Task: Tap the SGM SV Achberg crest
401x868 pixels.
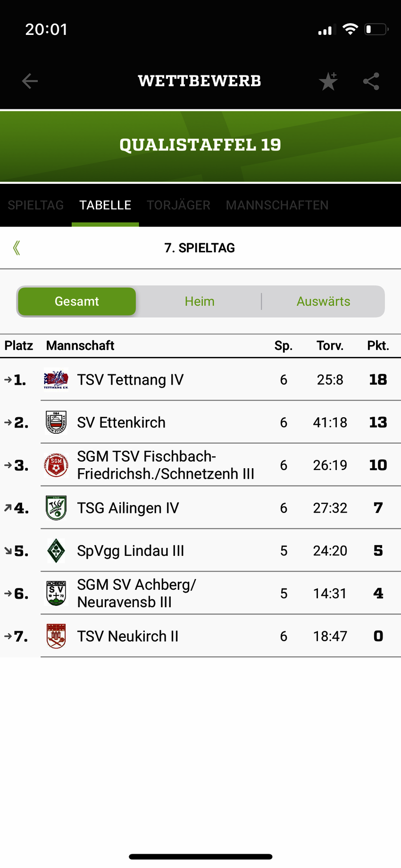Action: 56,593
